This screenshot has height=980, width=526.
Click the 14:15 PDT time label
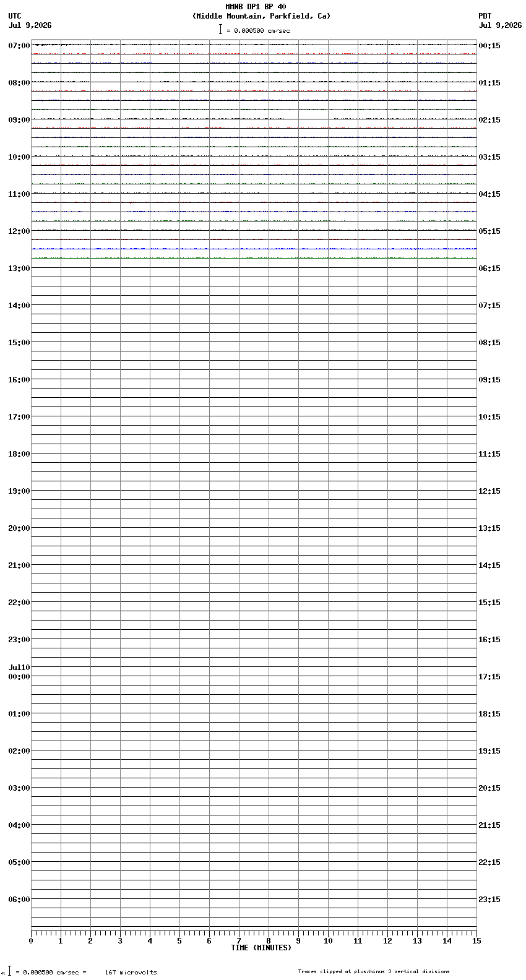click(x=489, y=565)
